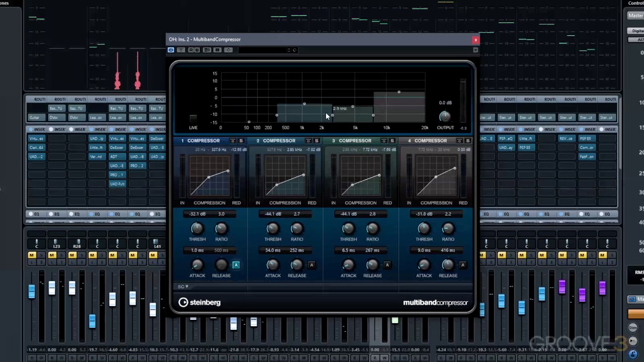Click the preset up/down stepper arrows
The width and height of the screenshot is (644, 362).
289,50
